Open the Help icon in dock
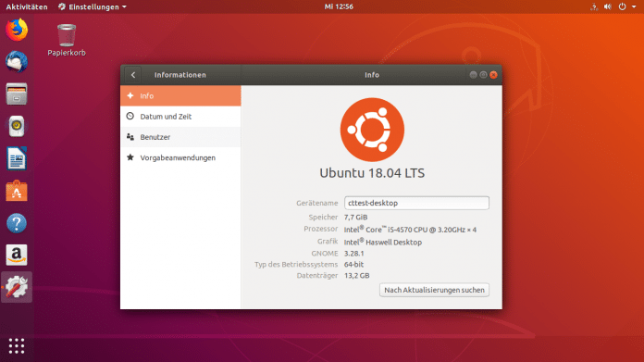Screen dimensions: 644x362 coord(17,223)
